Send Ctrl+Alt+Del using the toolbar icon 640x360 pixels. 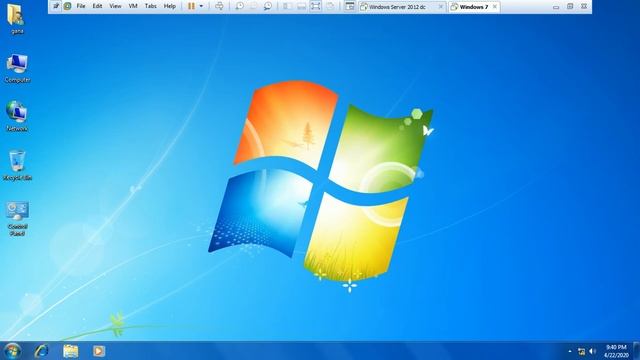point(219,6)
